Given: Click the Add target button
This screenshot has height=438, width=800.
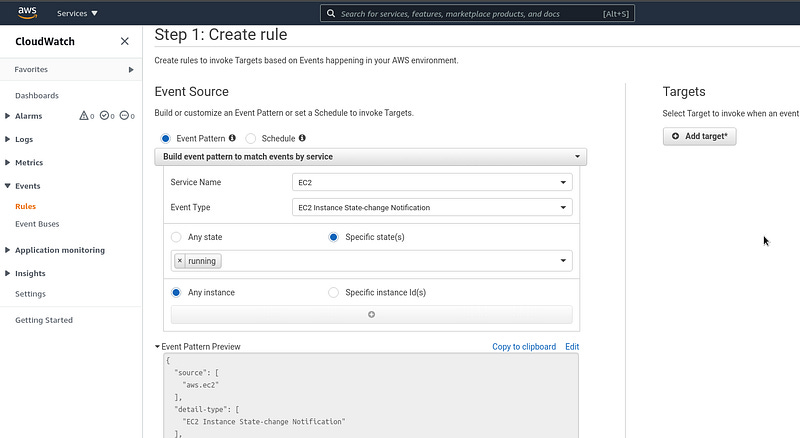Looking at the screenshot, I should [699, 136].
